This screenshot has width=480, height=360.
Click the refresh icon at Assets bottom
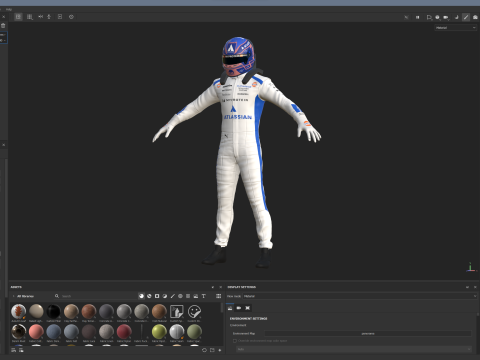click(x=204, y=350)
